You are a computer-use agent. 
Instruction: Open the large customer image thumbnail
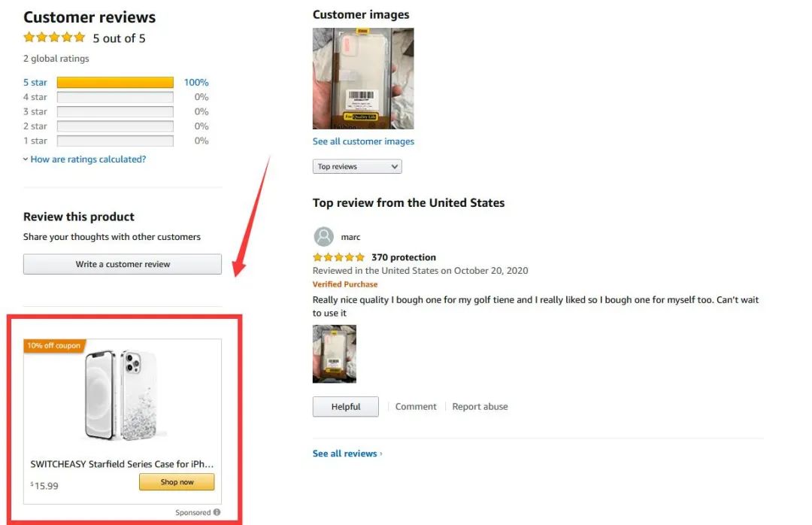[x=363, y=79]
